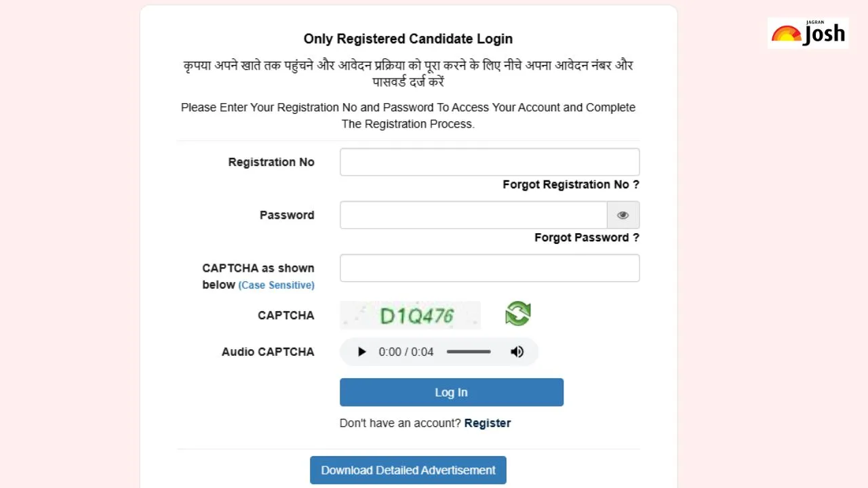Focus the Registration No input field

point(490,162)
